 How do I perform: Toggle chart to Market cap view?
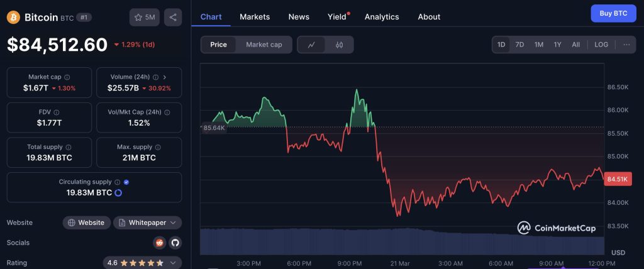[x=264, y=45]
